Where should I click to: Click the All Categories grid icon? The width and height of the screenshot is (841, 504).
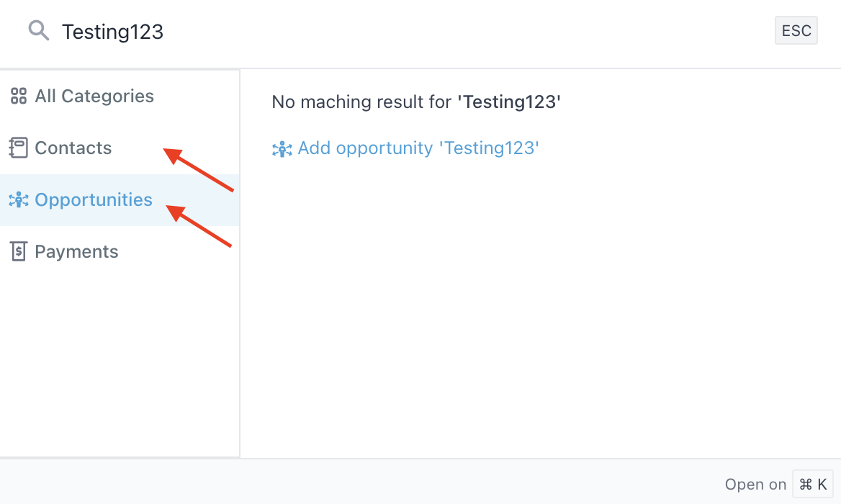18,96
